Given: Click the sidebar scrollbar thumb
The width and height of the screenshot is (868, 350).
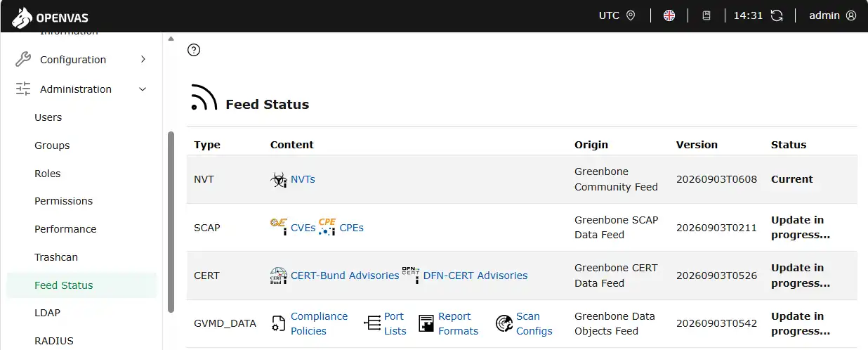Looking at the screenshot, I should (171, 222).
